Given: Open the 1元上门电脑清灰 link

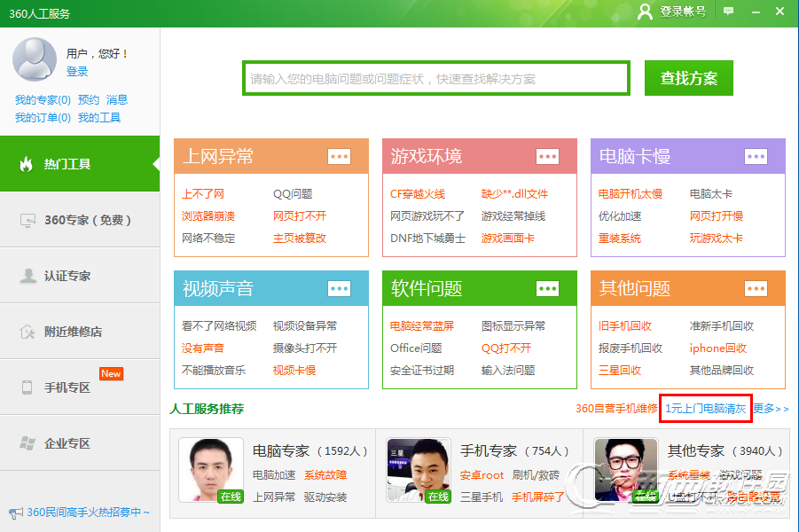Looking at the screenshot, I should tap(705, 409).
